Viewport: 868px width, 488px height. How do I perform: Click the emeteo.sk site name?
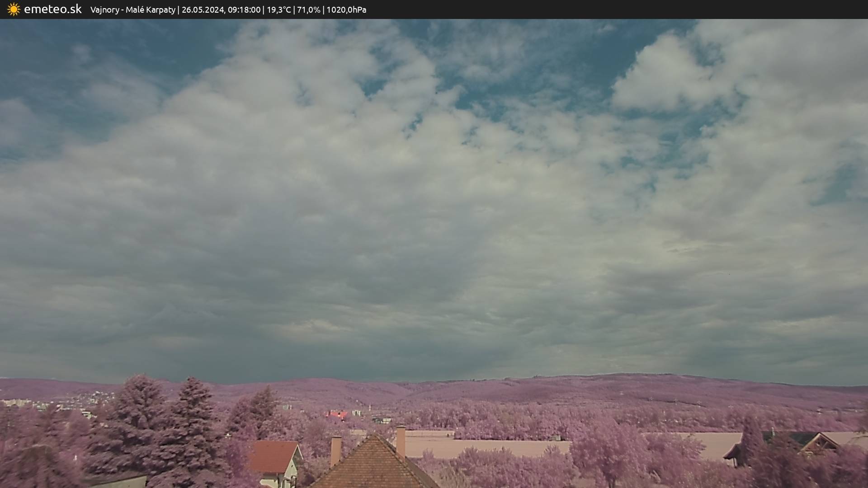pyautogui.click(x=52, y=9)
